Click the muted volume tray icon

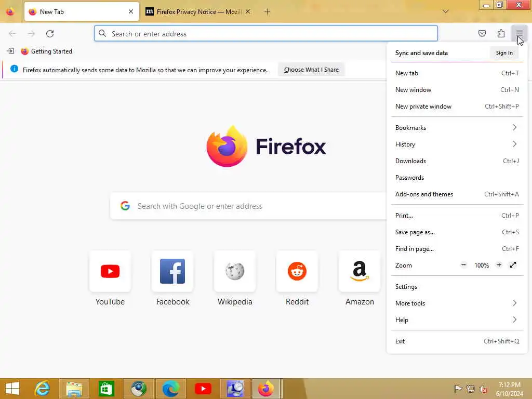pos(483,389)
